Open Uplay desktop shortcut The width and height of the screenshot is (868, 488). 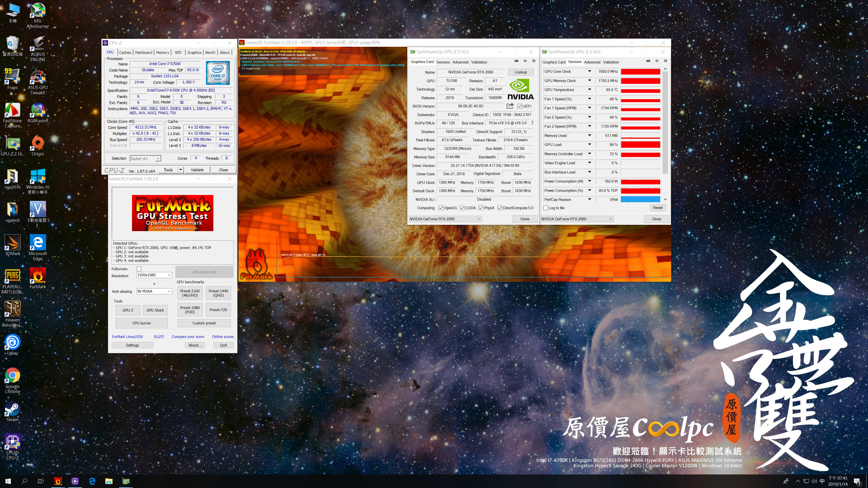point(12,345)
